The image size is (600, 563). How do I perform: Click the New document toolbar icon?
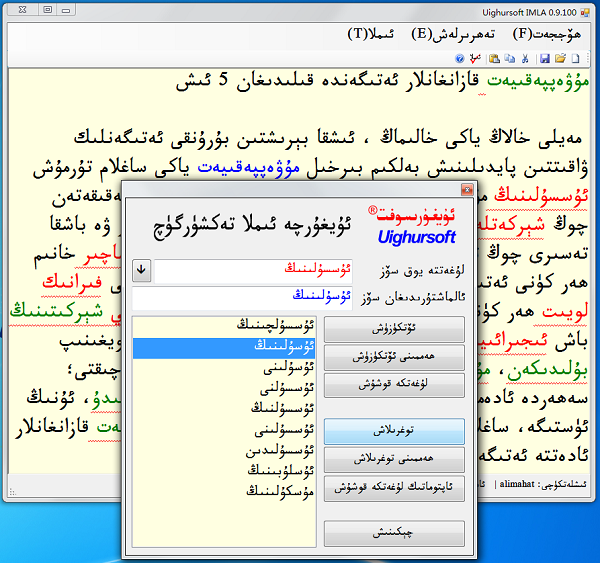pos(576,59)
